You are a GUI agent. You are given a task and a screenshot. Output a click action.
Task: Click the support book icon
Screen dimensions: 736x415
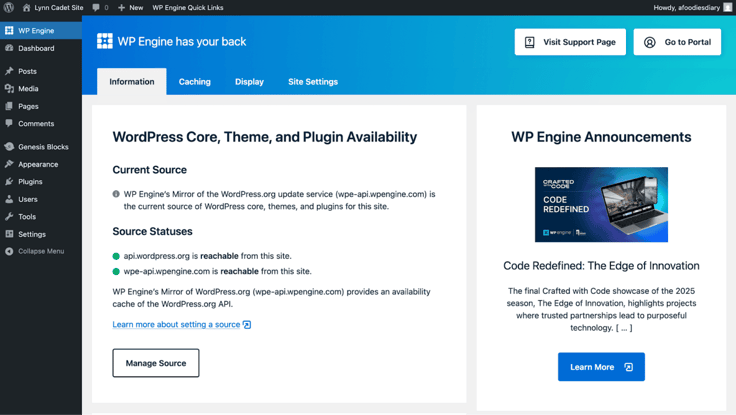[x=529, y=42]
